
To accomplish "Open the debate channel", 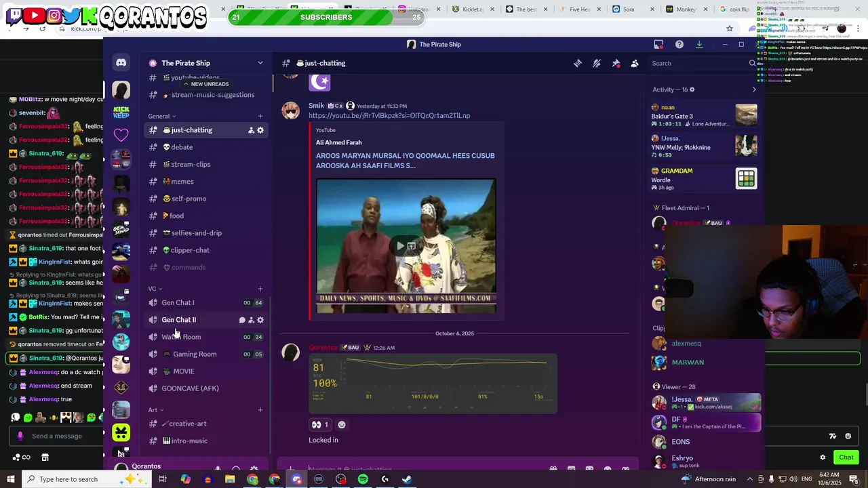I will [205, 147].
